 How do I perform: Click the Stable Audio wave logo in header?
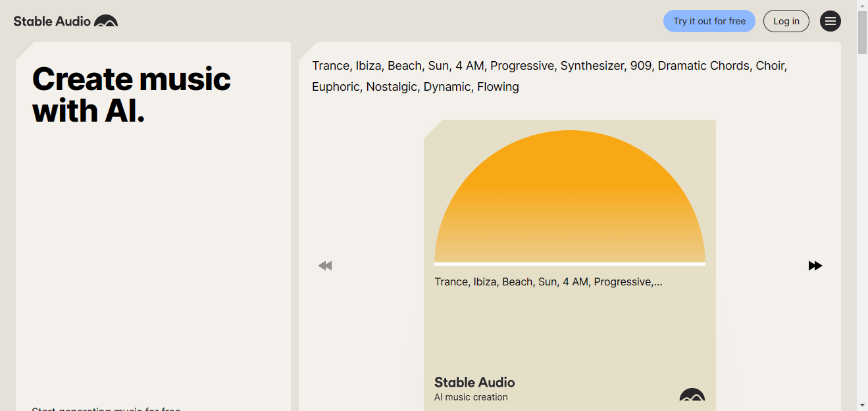107,20
